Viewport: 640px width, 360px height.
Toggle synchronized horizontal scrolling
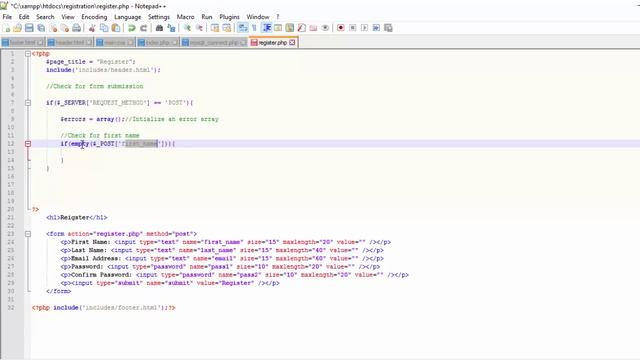click(227, 28)
